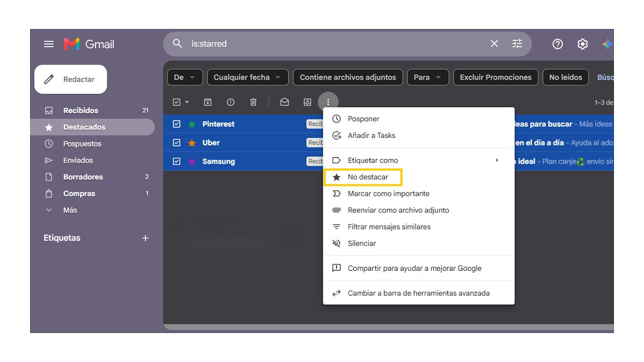Viewport: 644px width, 362px height.
Task: Choose Filtrar mensajes similares
Action: point(419,227)
